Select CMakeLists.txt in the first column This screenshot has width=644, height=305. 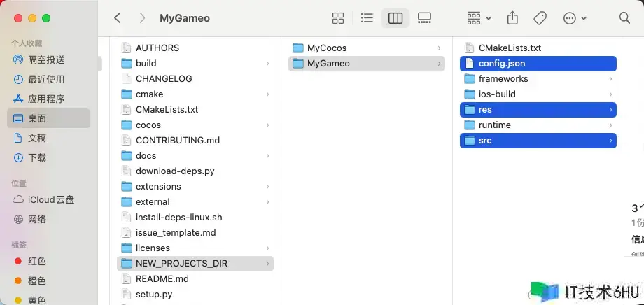point(195,110)
